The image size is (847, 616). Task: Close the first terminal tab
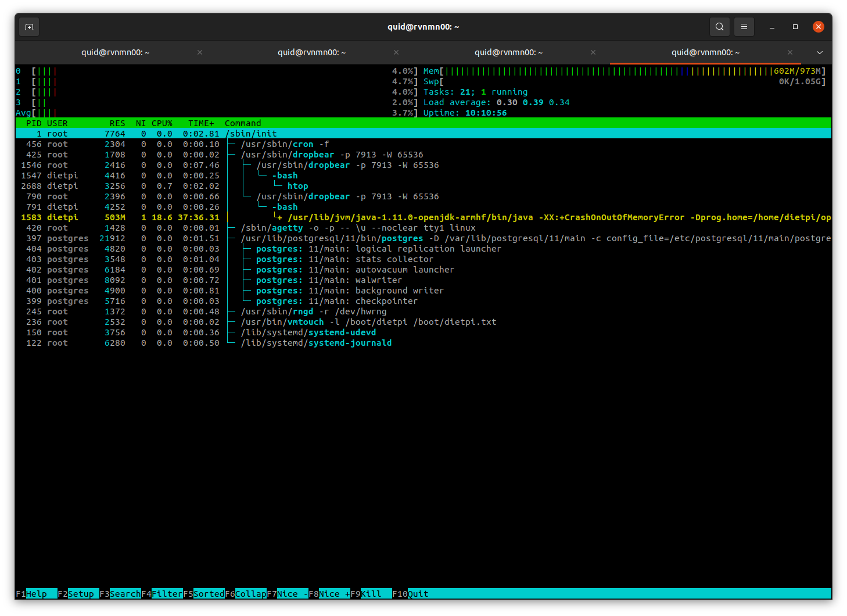[x=200, y=52]
